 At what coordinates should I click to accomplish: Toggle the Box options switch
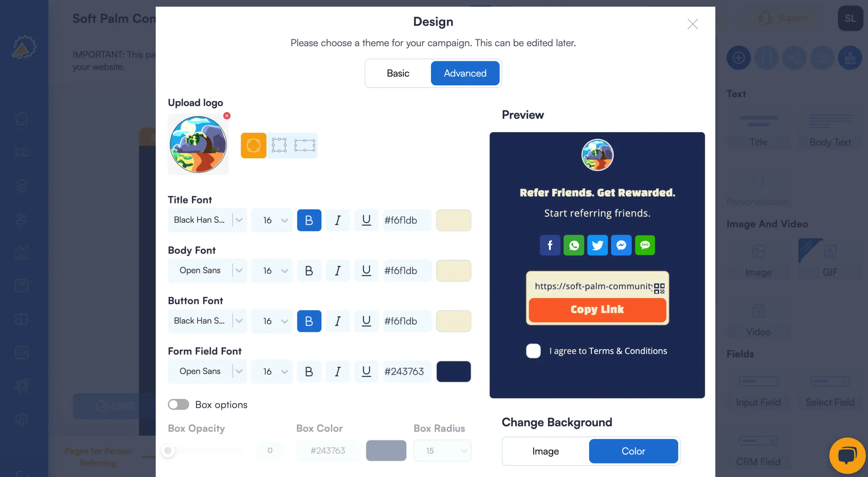179,404
